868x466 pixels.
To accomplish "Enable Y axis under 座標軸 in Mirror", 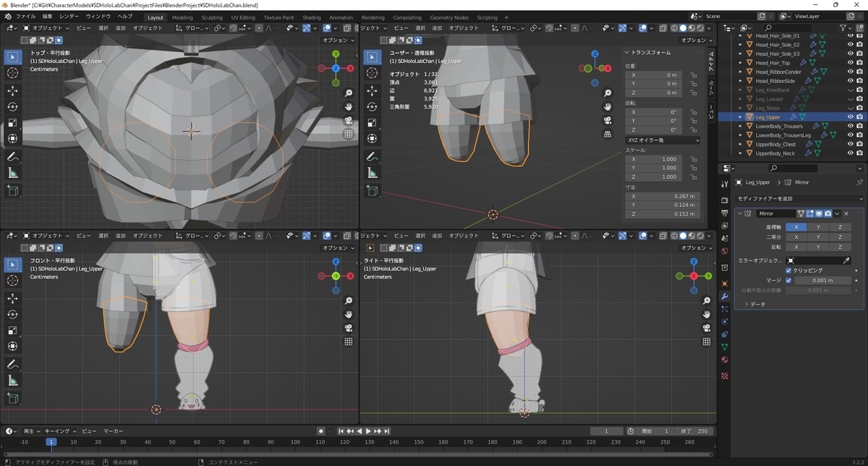I will tap(818, 226).
